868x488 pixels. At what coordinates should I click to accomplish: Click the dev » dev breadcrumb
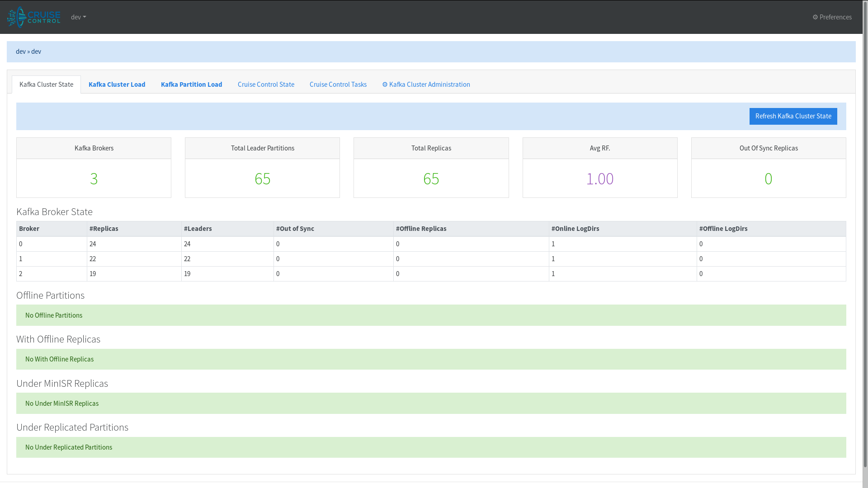click(x=28, y=52)
